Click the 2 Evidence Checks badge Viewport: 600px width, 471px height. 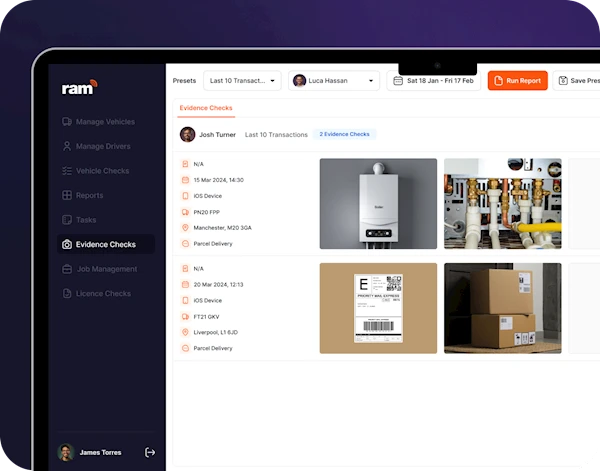point(343,134)
